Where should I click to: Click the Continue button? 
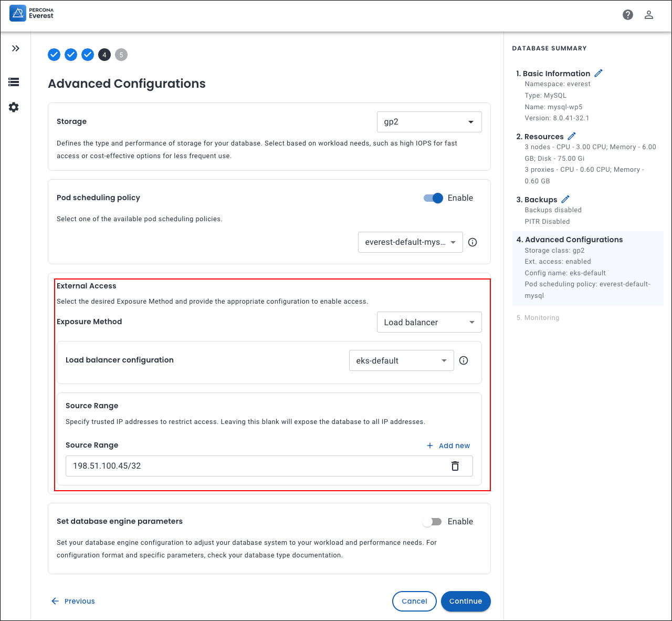(465, 601)
